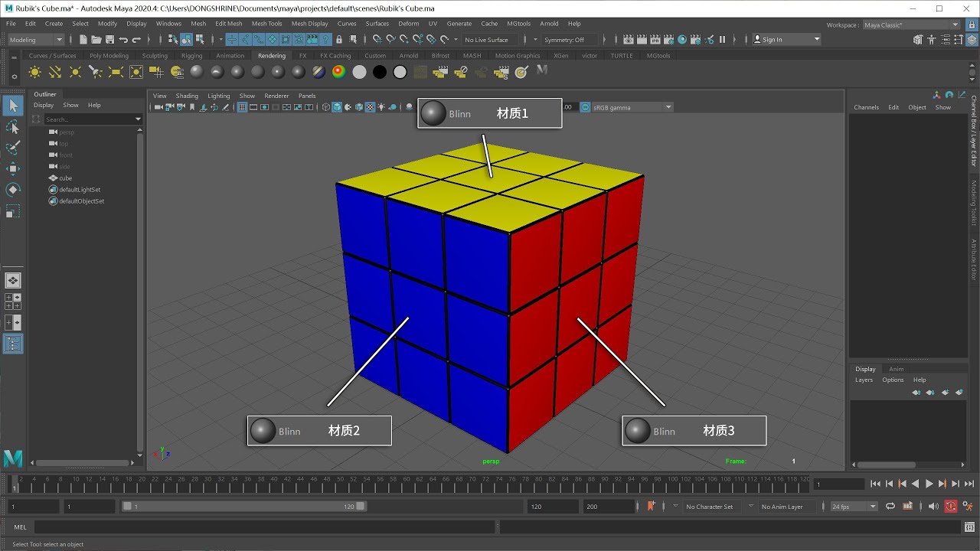
Task: Click the black surface shader sphere icon
Action: [380, 72]
